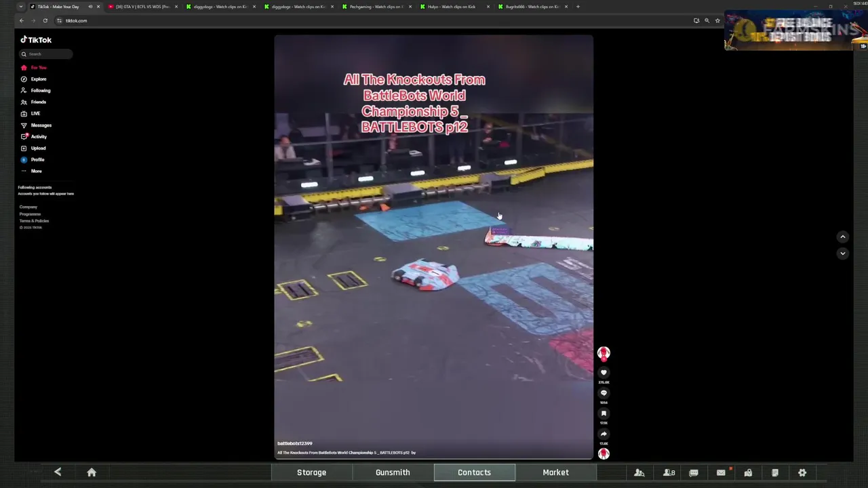Open the battlebots12399 profile link

(x=294, y=443)
